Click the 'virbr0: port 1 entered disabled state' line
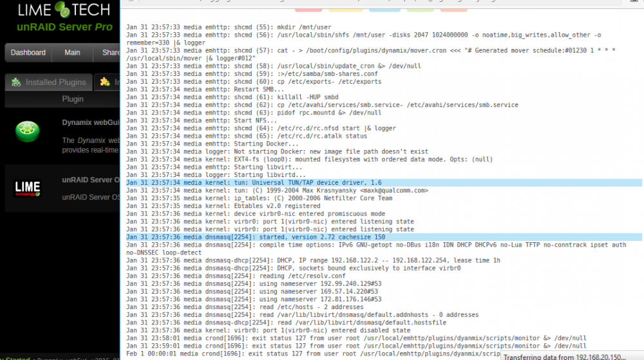 click(268, 331)
